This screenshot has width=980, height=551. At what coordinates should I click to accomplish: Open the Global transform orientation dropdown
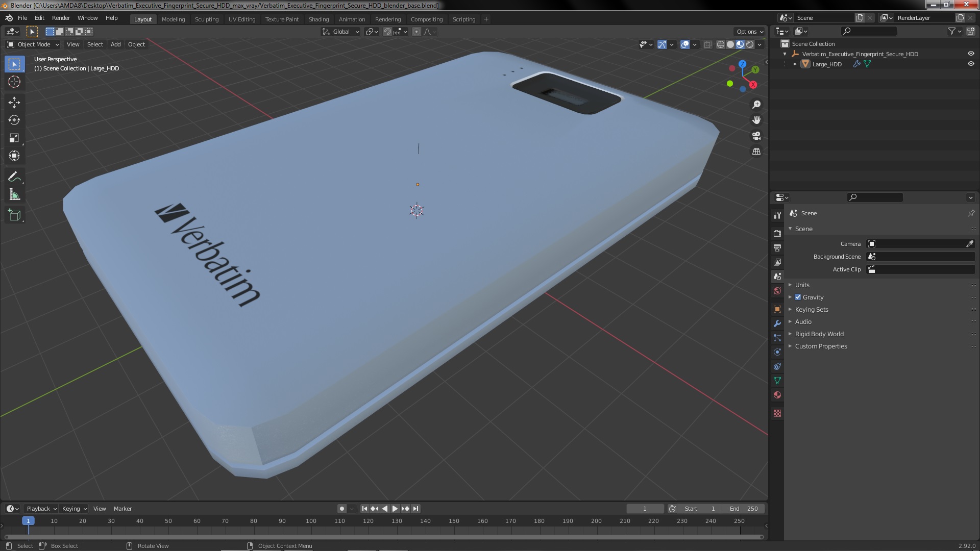pyautogui.click(x=340, y=32)
